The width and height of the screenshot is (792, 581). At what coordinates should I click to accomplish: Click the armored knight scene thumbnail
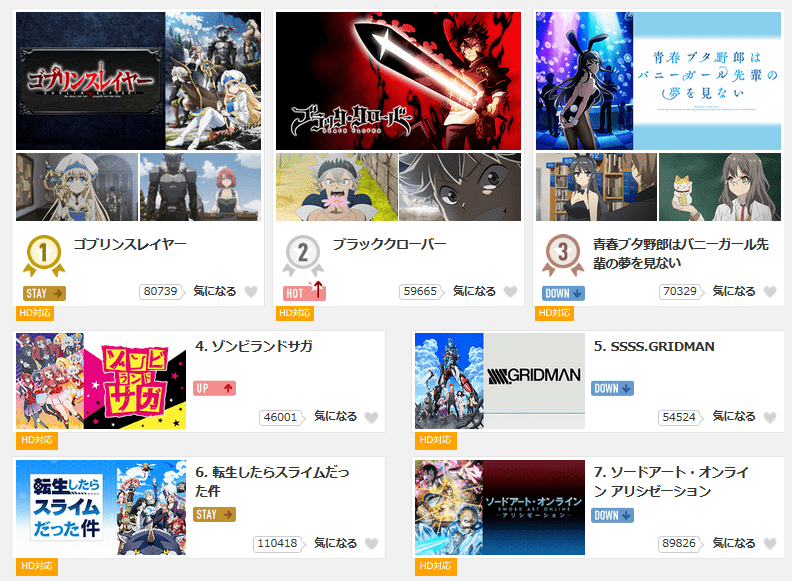coord(201,187)
